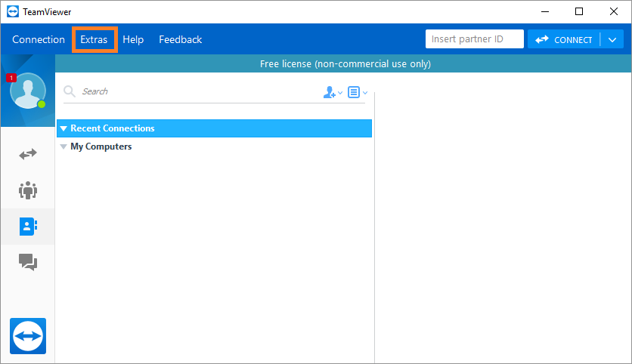Click the search magnifier icon
Image resolution: width=632 pixels, height=364 pixels.
[x=70, y=91]
